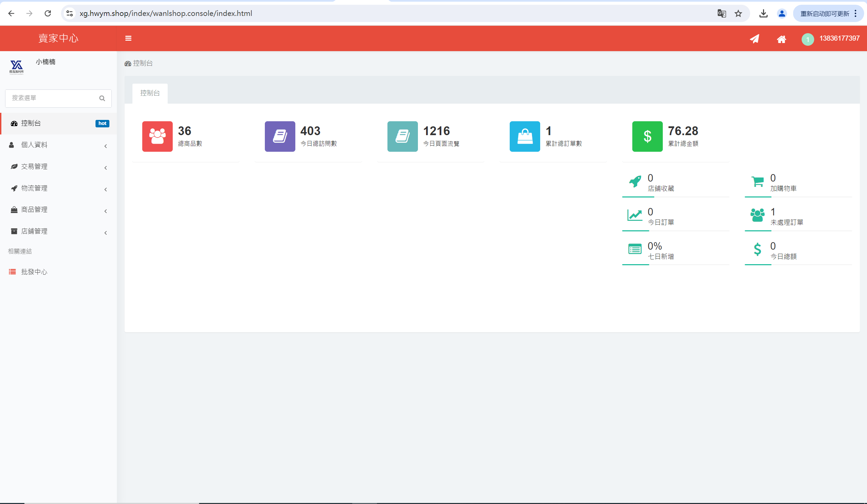Screen dimensions: 867x504
Task: Click the green dollar 累計總金額 icon
Action: 647,136
